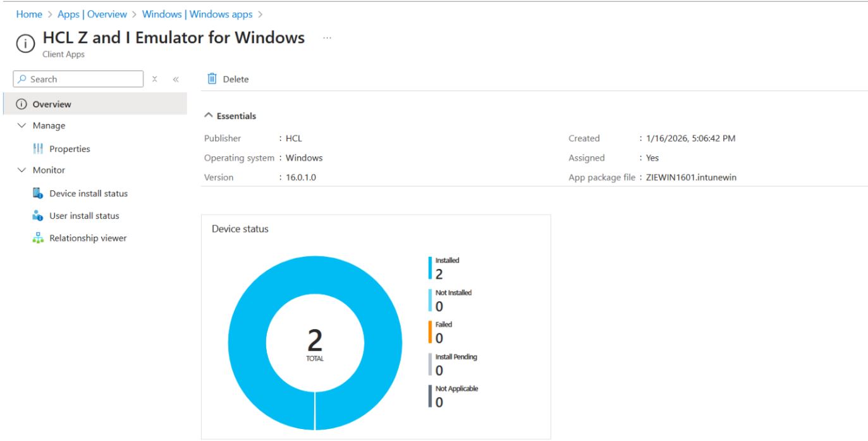Click the '2 TOTAL' donut center
This screenshot has height=441, width=868.
coord(314,345)
